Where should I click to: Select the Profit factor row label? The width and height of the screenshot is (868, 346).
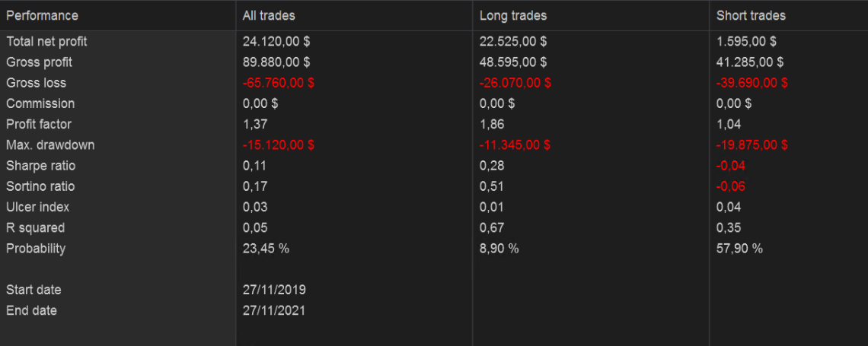coord(39,124)
